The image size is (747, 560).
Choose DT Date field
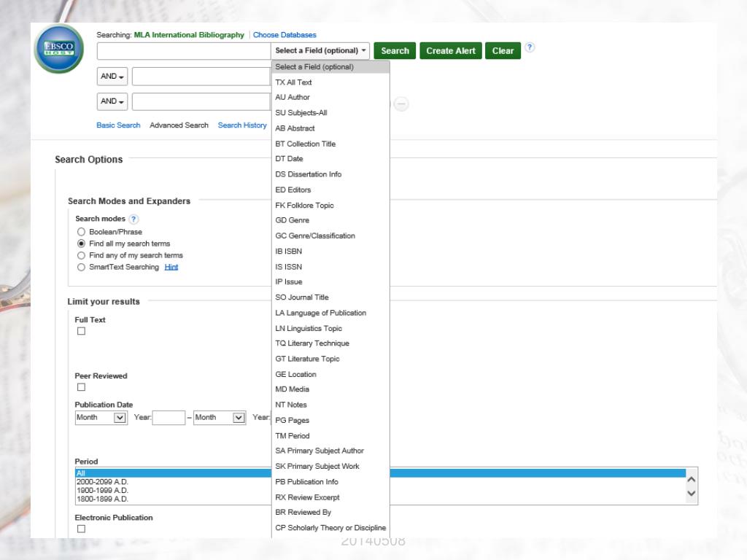click(330, 158)
